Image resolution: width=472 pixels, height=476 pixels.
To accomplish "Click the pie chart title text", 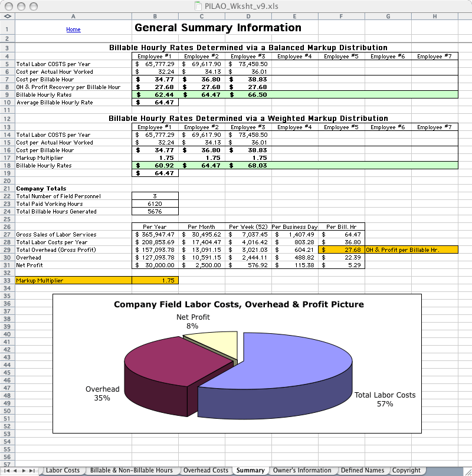I will [239, 304].
